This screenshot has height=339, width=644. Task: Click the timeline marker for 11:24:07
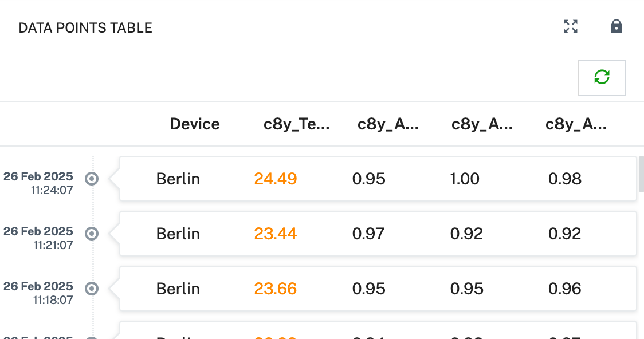pyautogui.click(x=92, y=179)
